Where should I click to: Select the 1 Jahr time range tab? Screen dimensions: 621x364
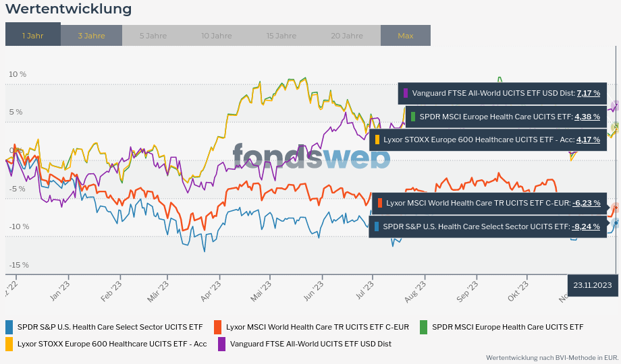click(x=33, y=35)
